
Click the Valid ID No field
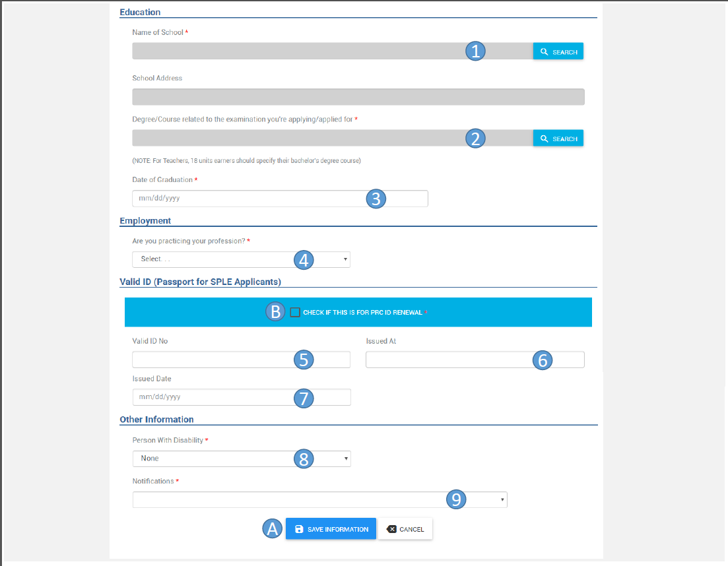241,360
